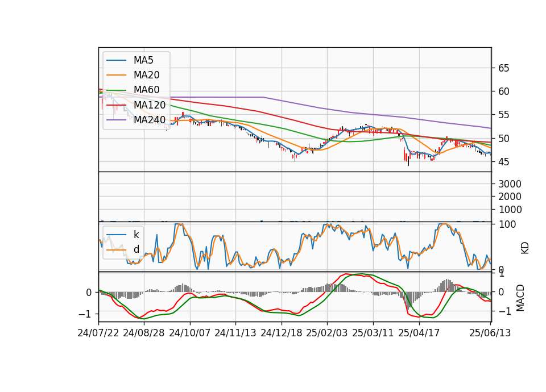Viewport: 546px width, 392px height.
Task: Click the blue MA5 legend line sample
Action: coord(116,61)
